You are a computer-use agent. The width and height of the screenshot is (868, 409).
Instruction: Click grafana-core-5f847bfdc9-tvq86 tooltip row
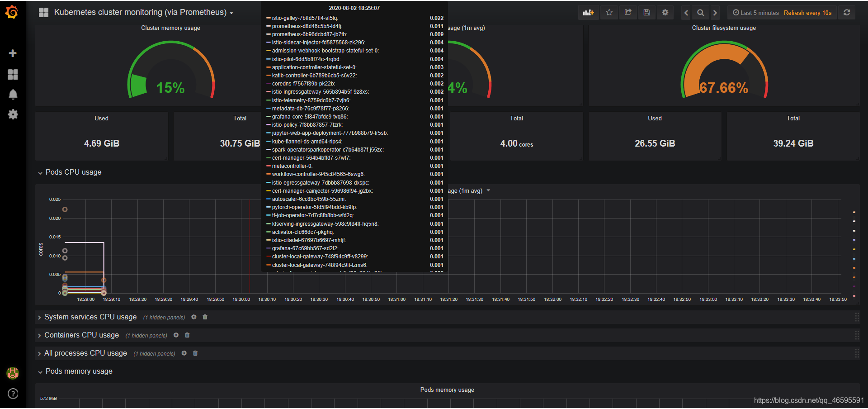point(354,117)
